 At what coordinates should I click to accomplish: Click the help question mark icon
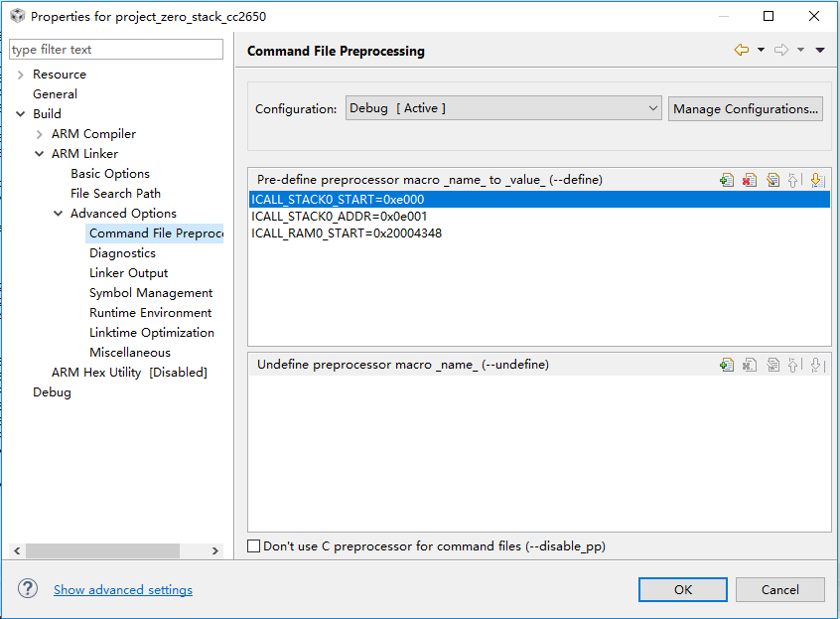[x=28, y=589]
